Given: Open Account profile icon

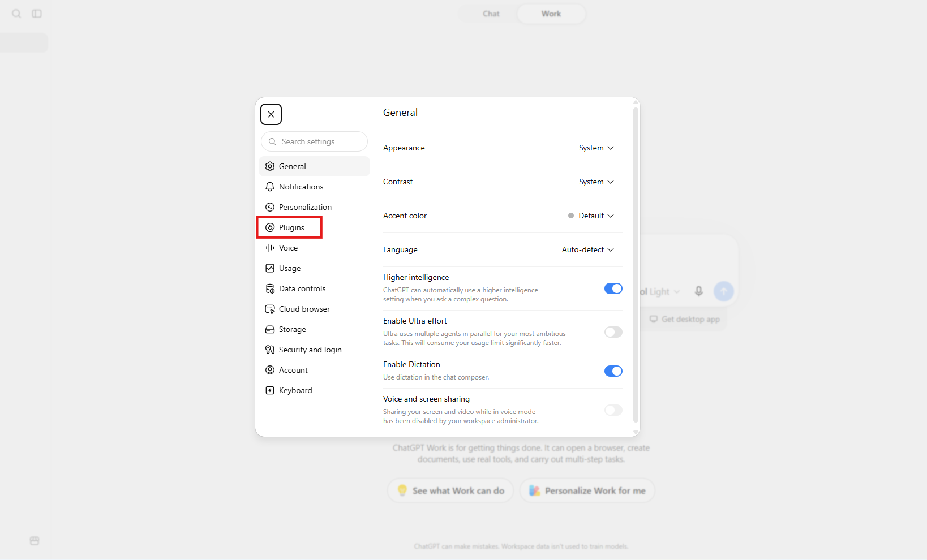Looking at the screenshot, I should click(270, 370).
